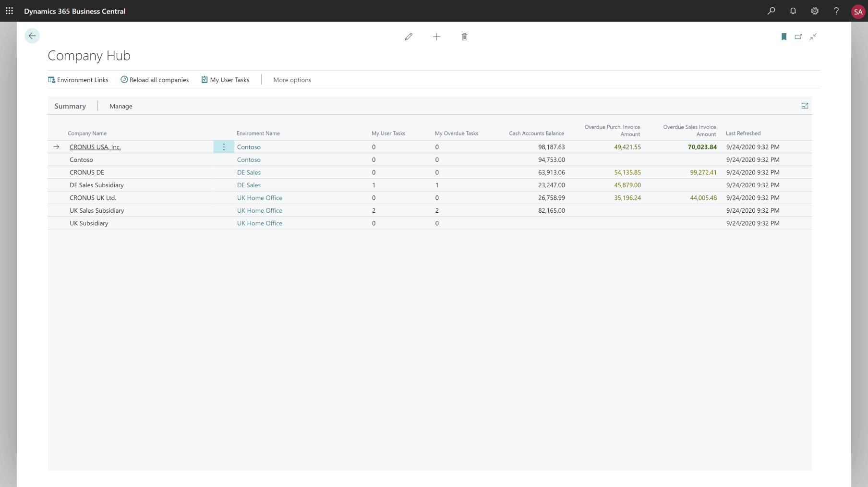This screenshot has height=487, width=868.
Task: Expand the list part icon
Action: pos(805,106)
